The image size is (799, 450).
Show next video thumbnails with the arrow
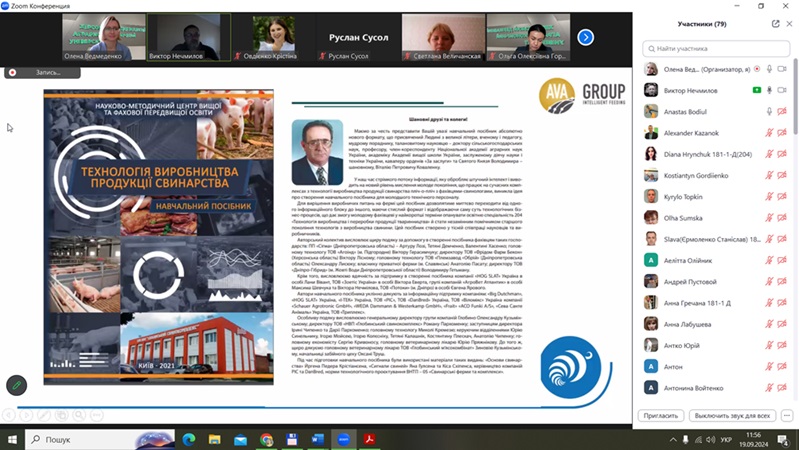pos(586,37)
